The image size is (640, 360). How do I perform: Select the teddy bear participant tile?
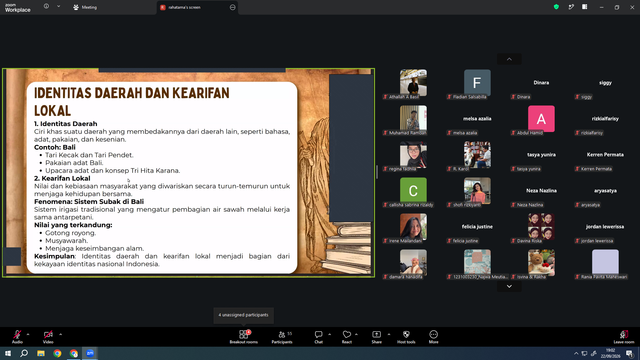click(x=541, y=262)
